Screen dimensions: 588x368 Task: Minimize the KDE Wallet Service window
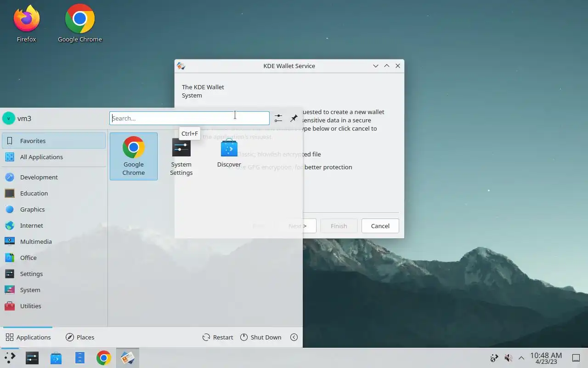tap(376, 66)
